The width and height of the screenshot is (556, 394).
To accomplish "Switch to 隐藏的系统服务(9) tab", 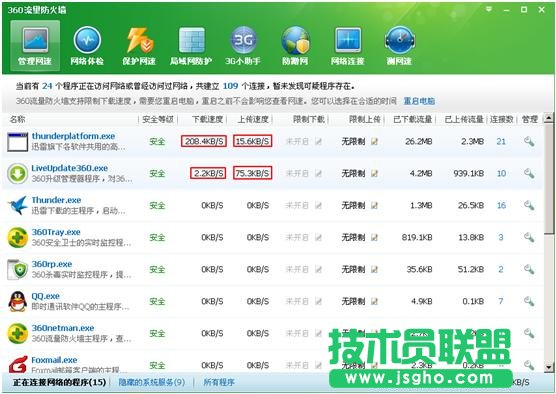I will coord(152,382).
